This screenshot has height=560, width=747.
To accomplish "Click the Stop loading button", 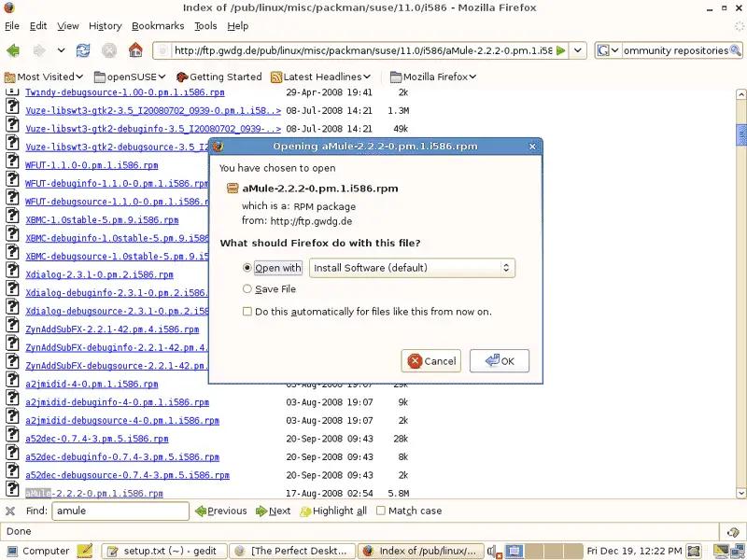I will 109,50.
